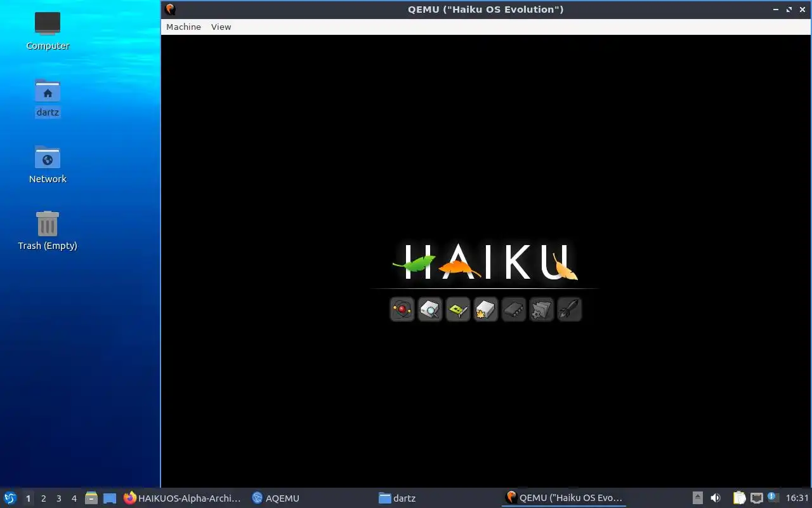Click the rocket launch boot icon

click(570, 310)
